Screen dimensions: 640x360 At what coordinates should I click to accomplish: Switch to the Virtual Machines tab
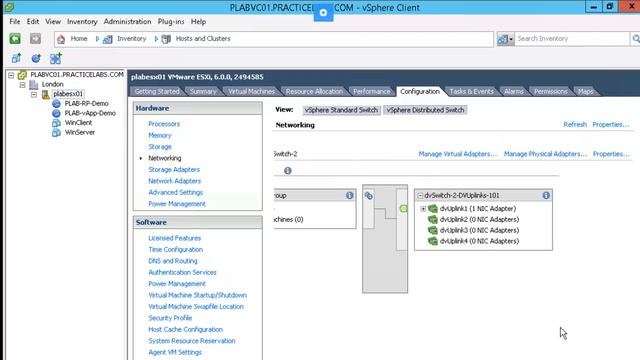(x=251, y=91)
